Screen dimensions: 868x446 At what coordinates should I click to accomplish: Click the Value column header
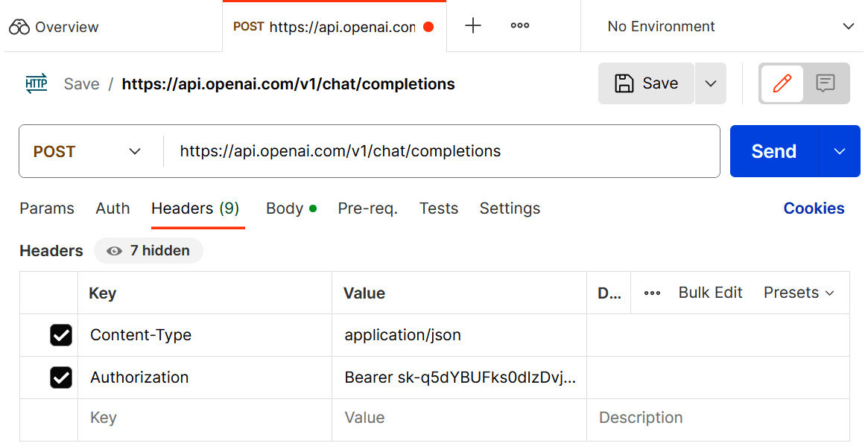[x=460, y=293]
